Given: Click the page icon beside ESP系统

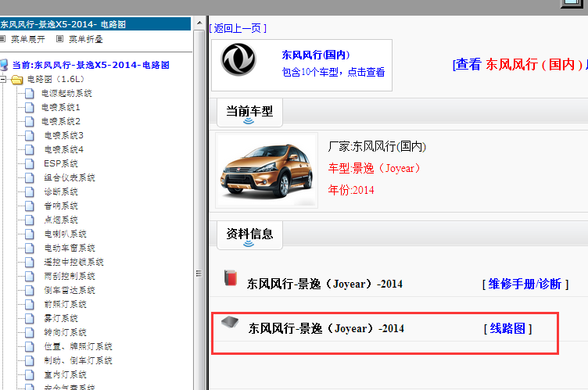Looking at the screenshot, I should point(30,164).
